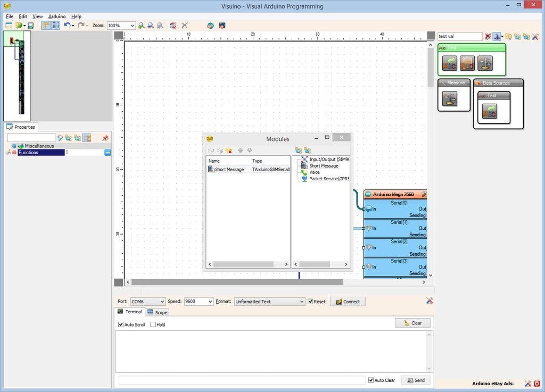Enable the Hold checkbox
The height and width of the screenshot is (392, 545).
coord(153,324)
